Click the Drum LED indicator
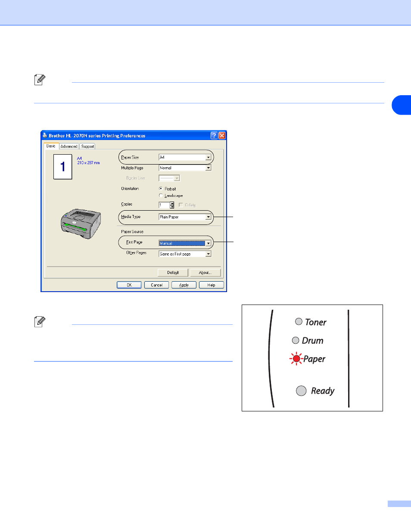Viewport: 411px width, 532px height. [296, 340]
